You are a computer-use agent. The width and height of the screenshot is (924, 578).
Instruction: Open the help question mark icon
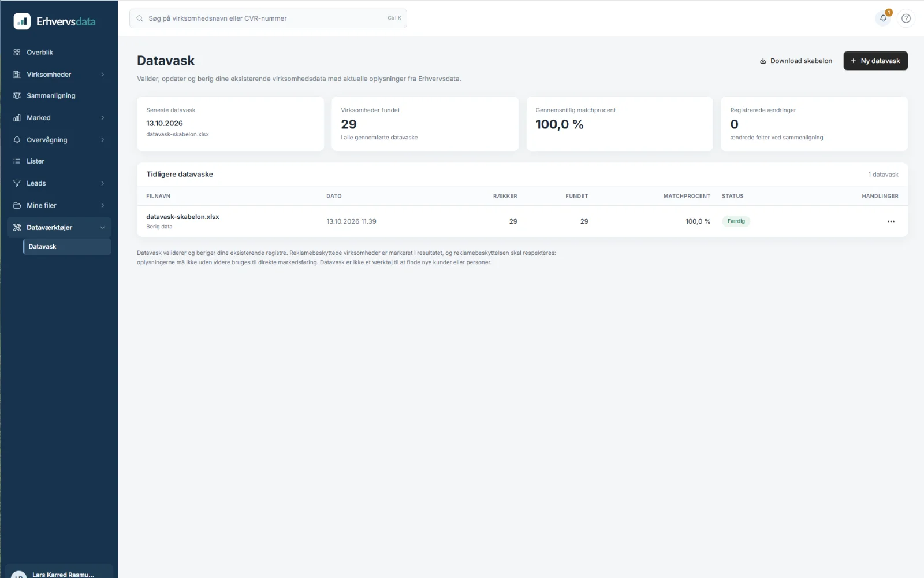point(906,18)
